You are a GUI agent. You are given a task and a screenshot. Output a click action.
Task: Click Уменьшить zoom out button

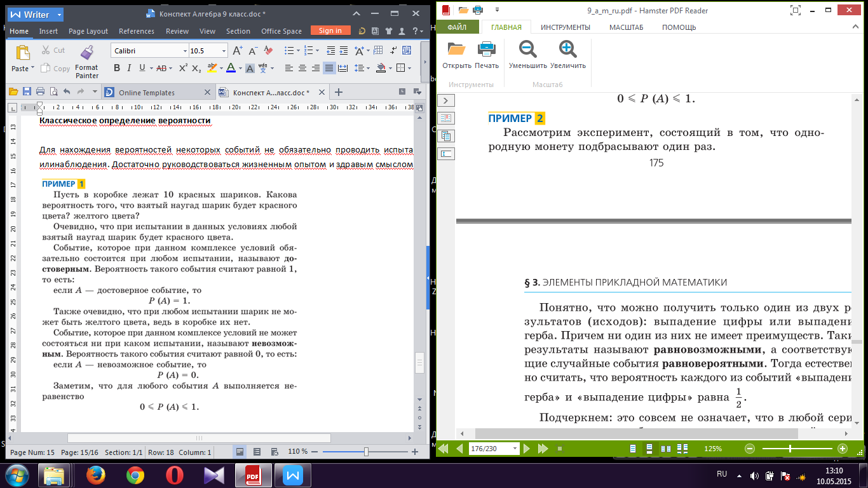[x=528, y=55]
